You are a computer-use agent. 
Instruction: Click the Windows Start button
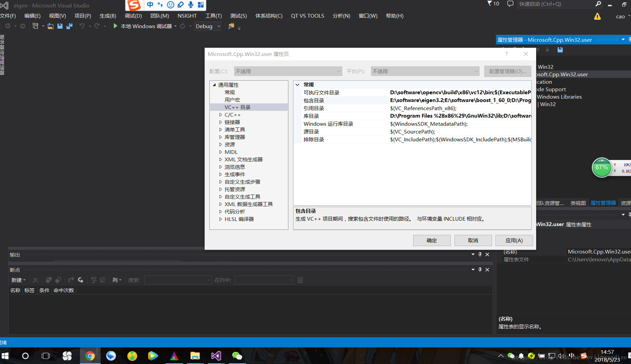(x=5, y=356)
